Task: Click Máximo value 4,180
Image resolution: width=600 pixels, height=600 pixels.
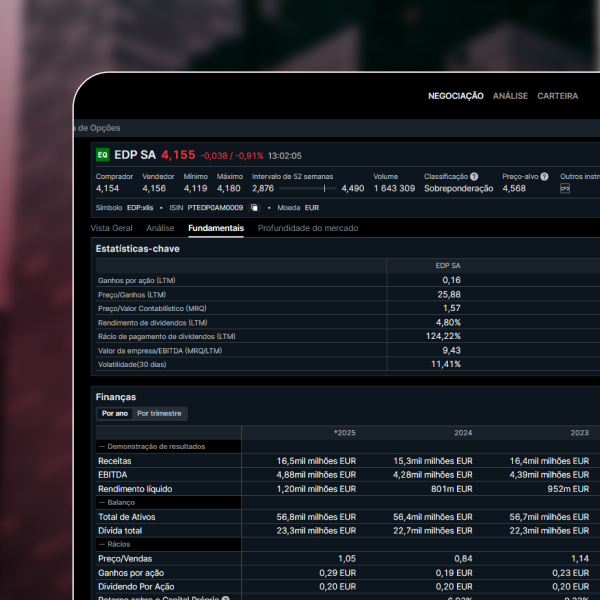Action: (229, 188)
